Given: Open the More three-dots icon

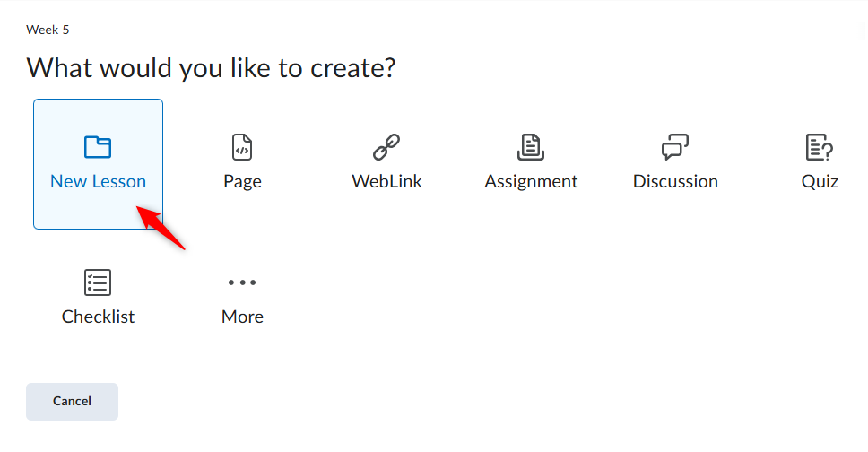Looking at the screenshot, I should tap(242, 282).
